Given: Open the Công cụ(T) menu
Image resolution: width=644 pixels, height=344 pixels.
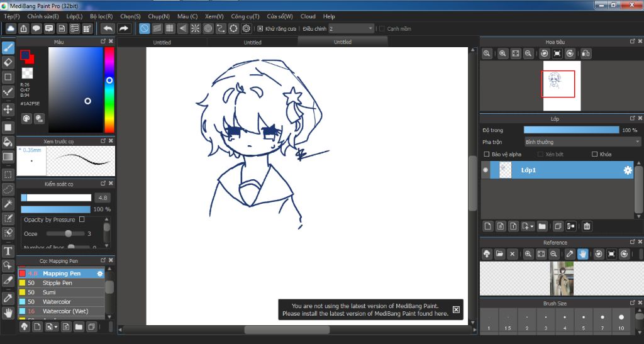Looking at the screenshot, I should pyautogui.click(x=245, y=16).
